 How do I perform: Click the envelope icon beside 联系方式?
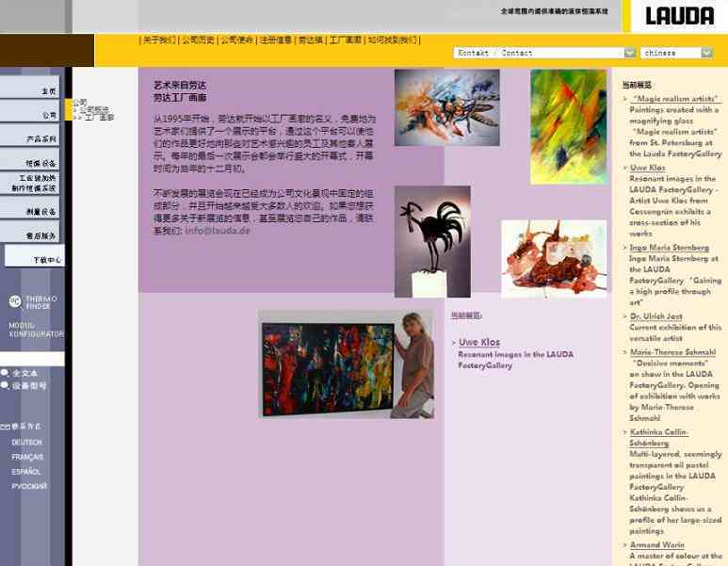point(5,427)
